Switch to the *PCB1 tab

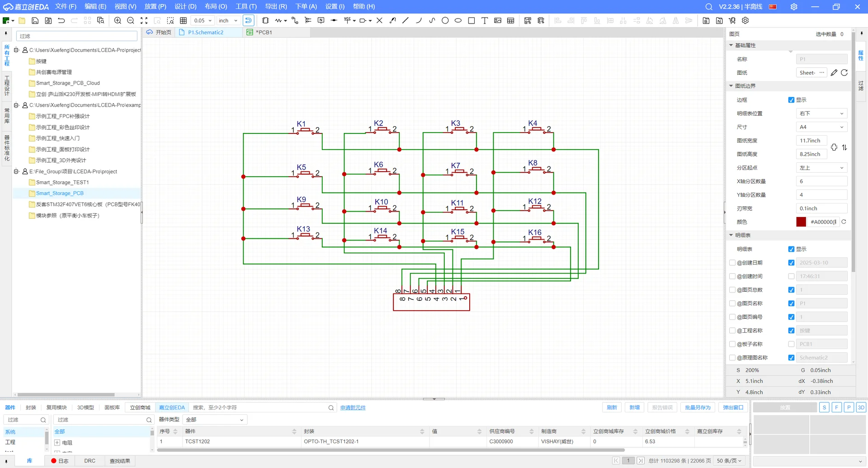264,32
